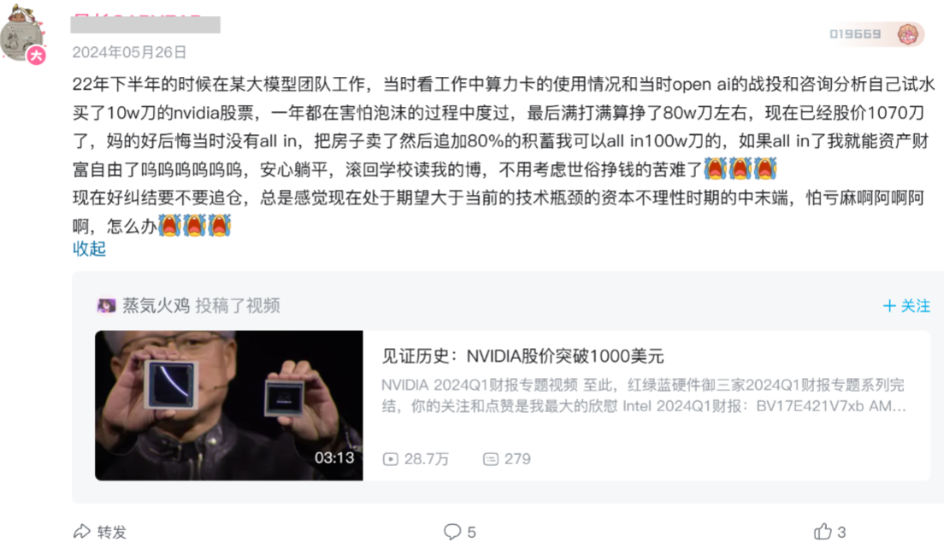Click the play count icon showing 28.7万
The width and height of the screenshot is (944, 560).
[x=390, y=459]
